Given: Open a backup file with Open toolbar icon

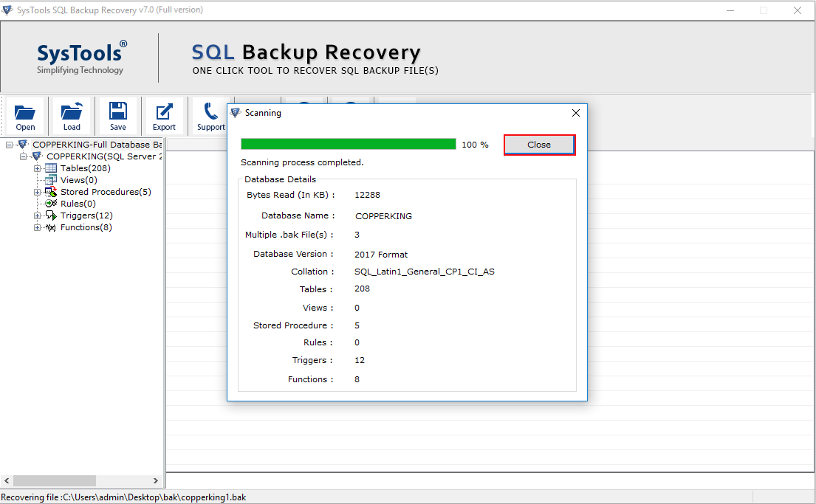Looking at the screenshot, I should pos(25,117).
